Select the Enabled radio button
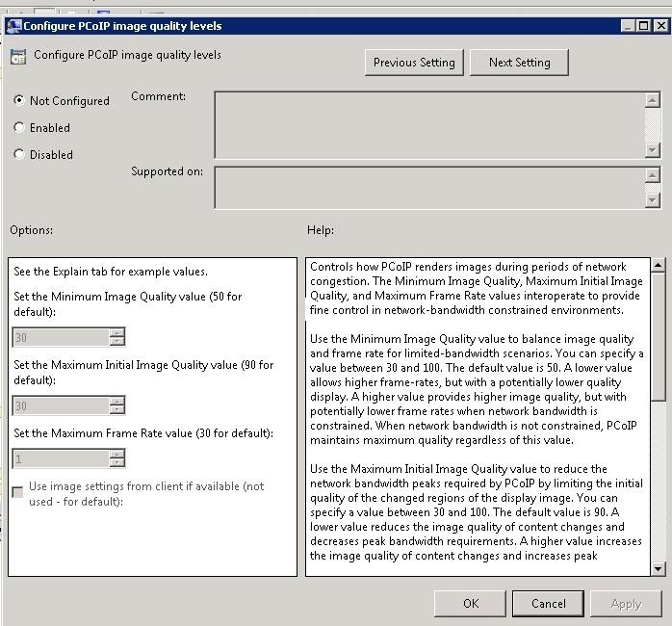This screenshot has width=672, height=626. tap(19, 127)
